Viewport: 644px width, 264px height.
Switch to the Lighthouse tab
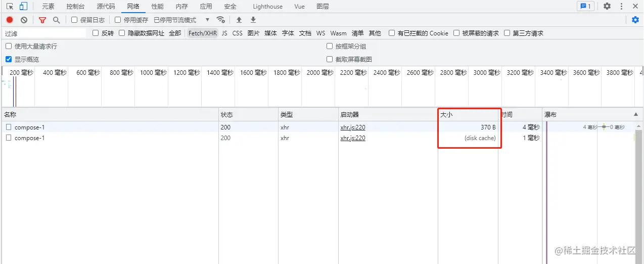(268, 7)
